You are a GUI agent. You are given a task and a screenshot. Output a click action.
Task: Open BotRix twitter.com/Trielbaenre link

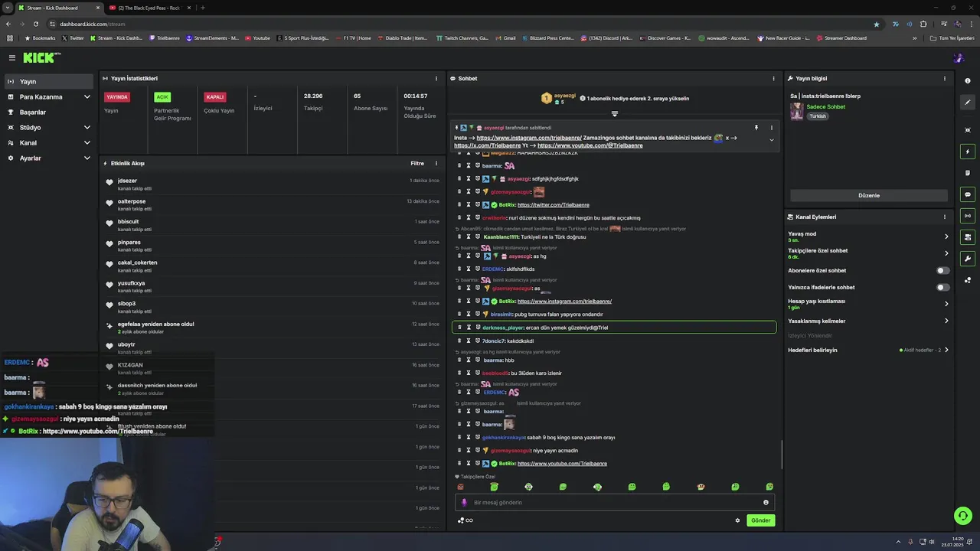[x=554, y=205]
